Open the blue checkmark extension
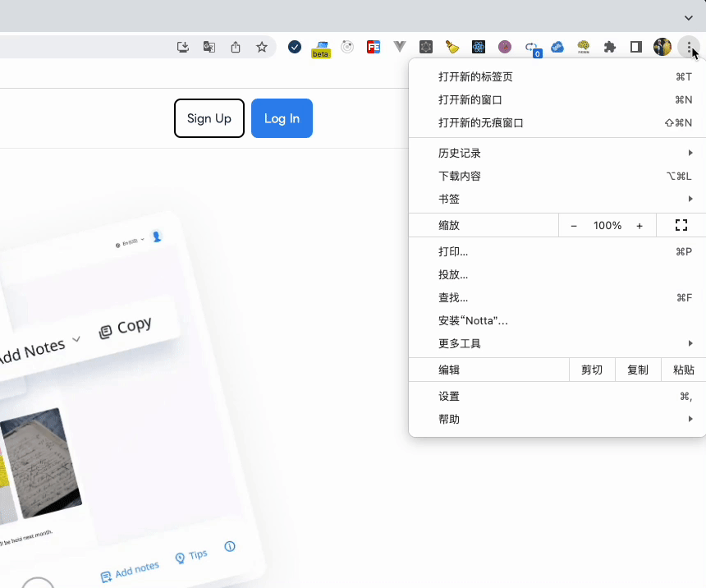The height and width of the screenshot is (588, 706). coord(295,47)
